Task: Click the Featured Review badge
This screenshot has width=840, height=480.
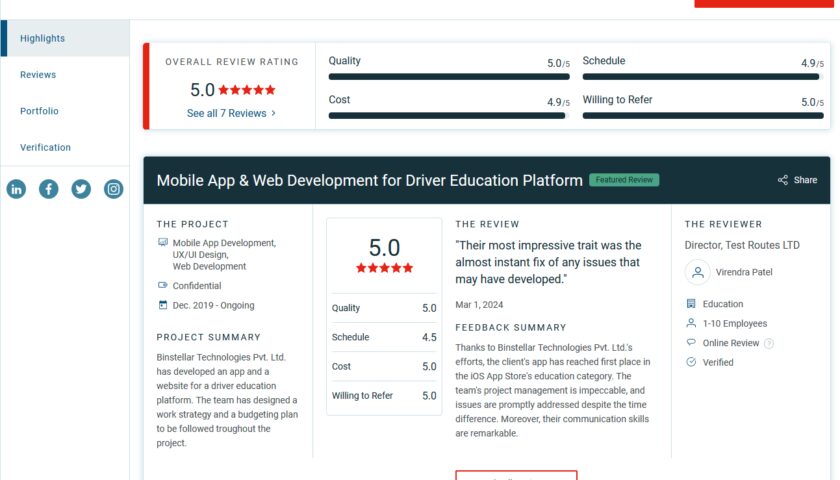Action: (624, 180)
